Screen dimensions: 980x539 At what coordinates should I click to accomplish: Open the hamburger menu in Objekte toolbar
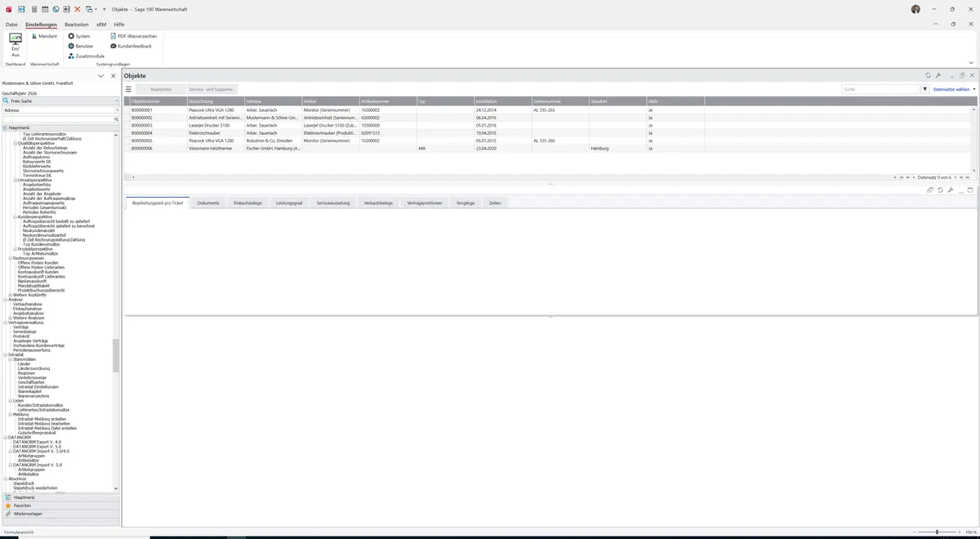point(128,89)
